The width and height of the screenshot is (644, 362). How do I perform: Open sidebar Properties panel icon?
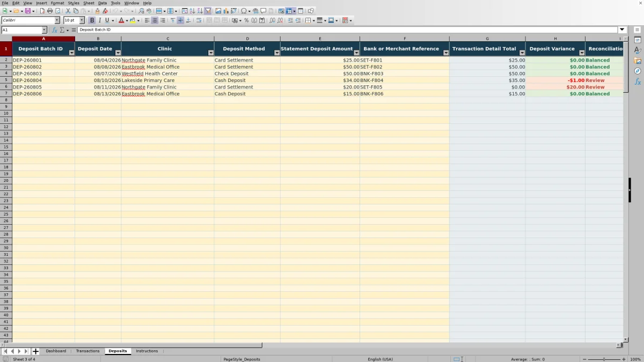pos(638,40)
